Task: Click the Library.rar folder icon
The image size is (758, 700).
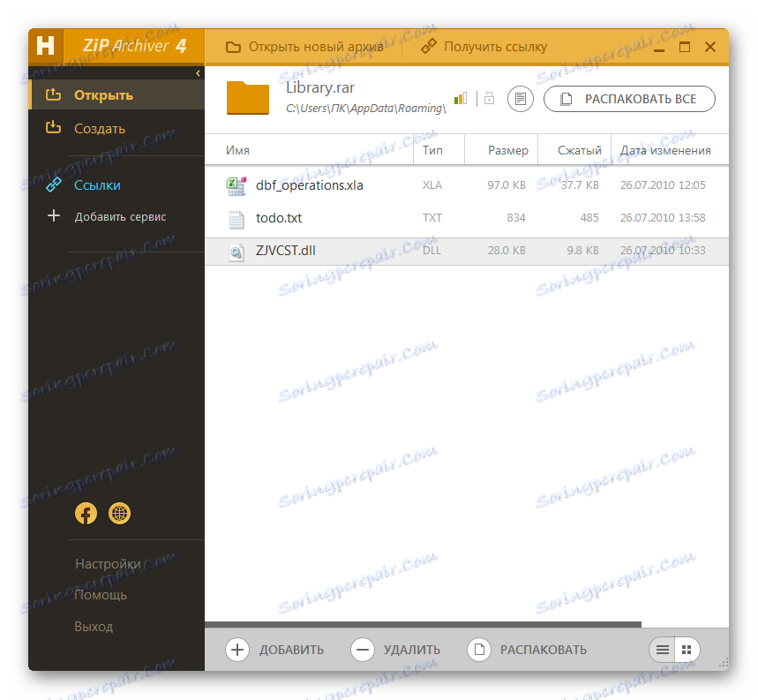Action: coord(247,98)
